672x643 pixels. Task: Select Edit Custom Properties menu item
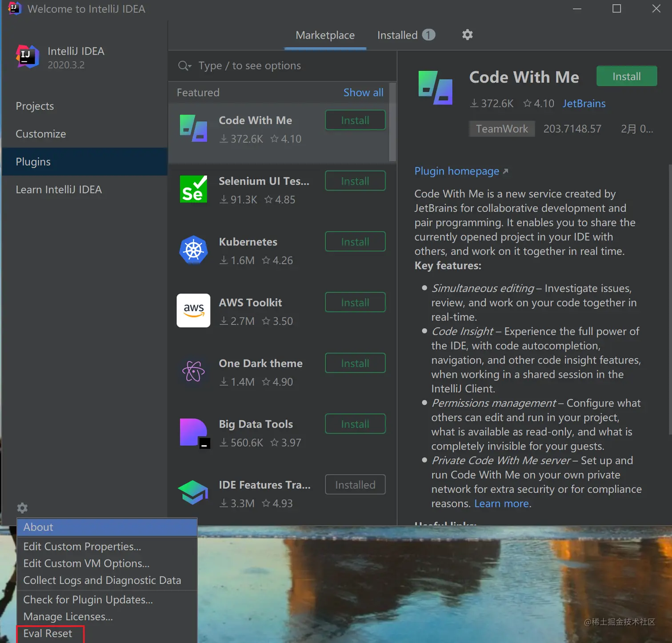(x=107, y=547)
